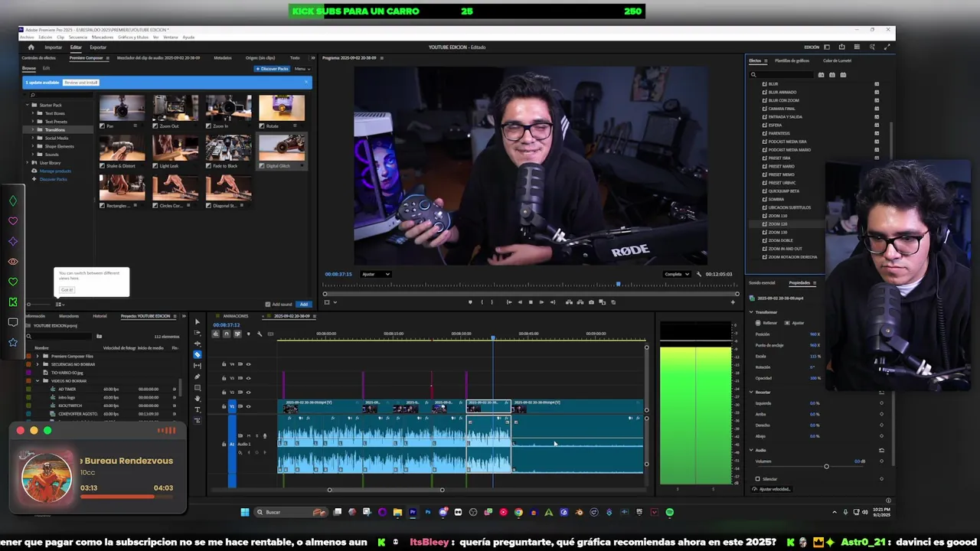Screen dimensions: 980x551
Task: Select the Hand tool
Action: coord(197,399)
